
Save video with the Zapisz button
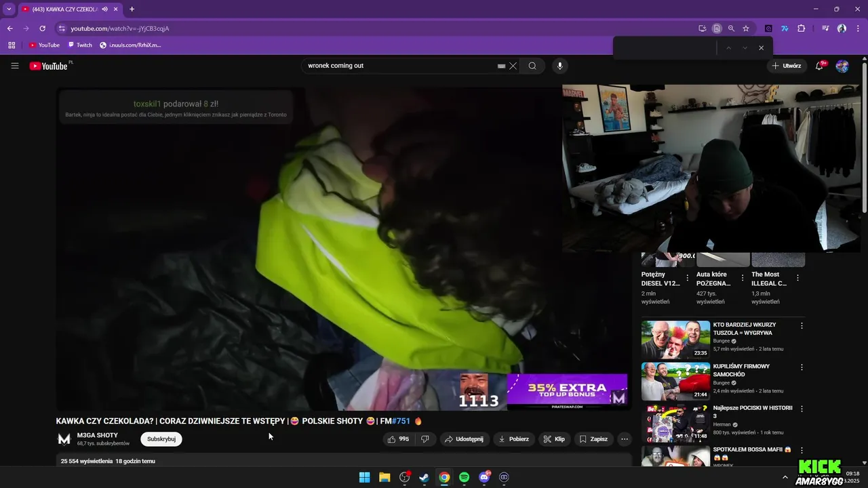click(x=593, y=439)
